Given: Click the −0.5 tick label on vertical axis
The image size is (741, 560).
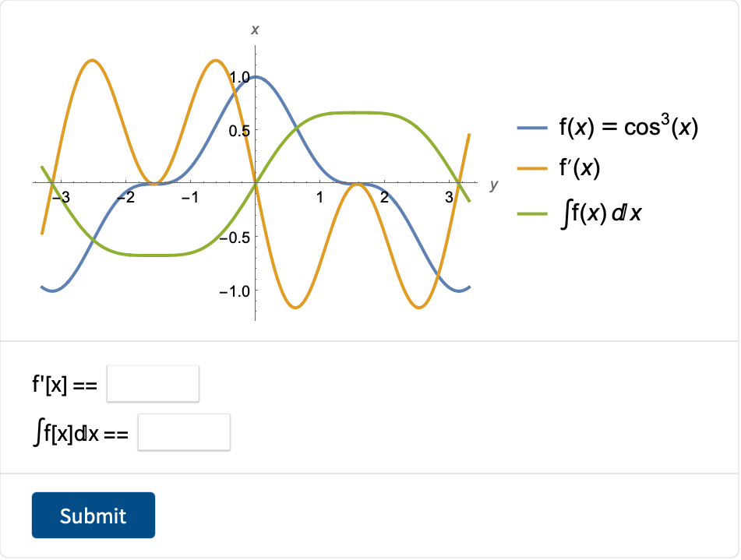Looking at the screenshot, I should tap(235, 238).
